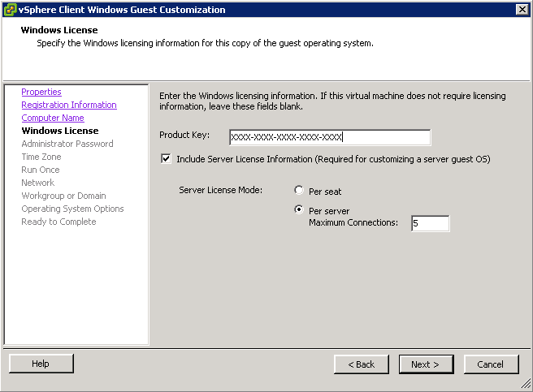This screenshot has width=533, height=392.
Task: Click the Operating System Options step
Action: [x=72, y=209]
